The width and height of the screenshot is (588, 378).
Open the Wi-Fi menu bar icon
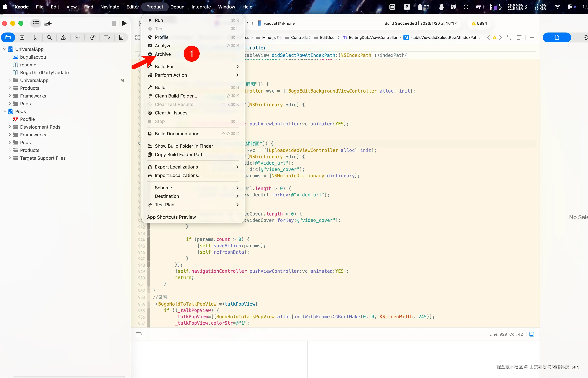557,7
